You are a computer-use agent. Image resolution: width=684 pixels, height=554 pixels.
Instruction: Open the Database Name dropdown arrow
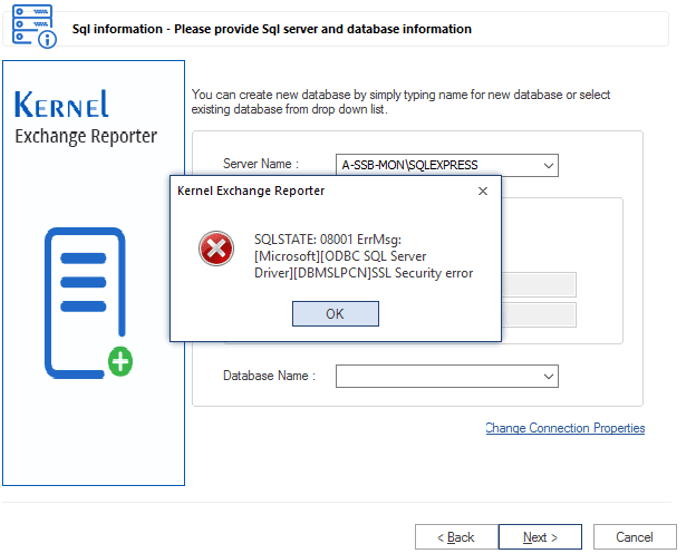[x=548, y=376]
